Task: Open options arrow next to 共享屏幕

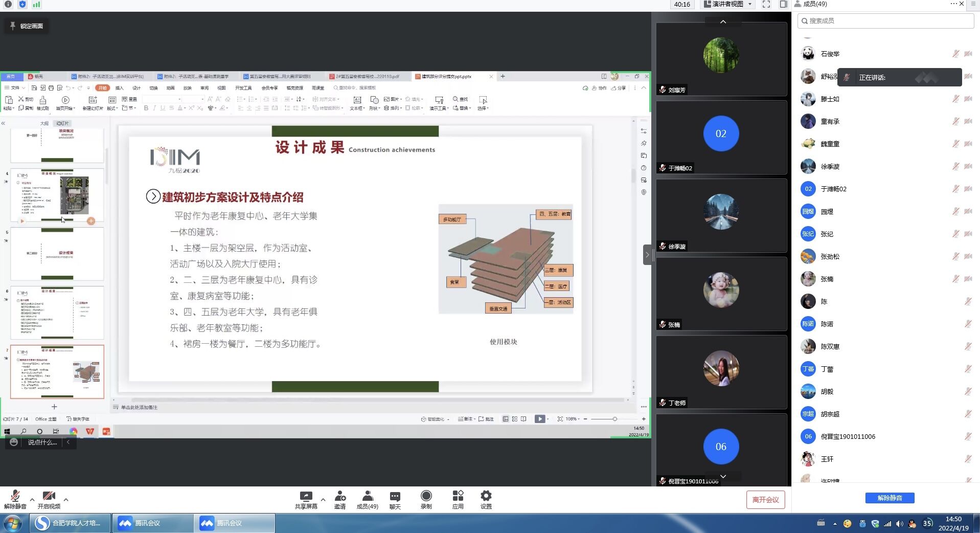Action: coord(323,500)
